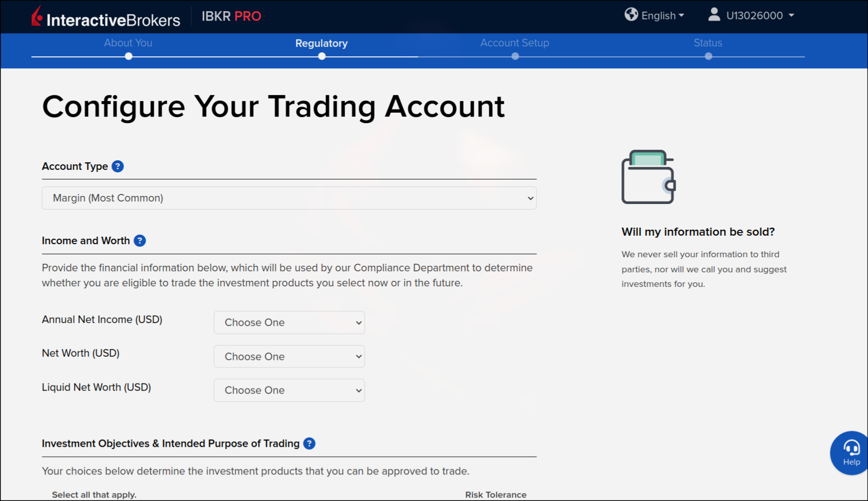The width and height of the screenshot is (868, 501).
Task: Click the IBKR PRO label
Action: click(231, 16)
